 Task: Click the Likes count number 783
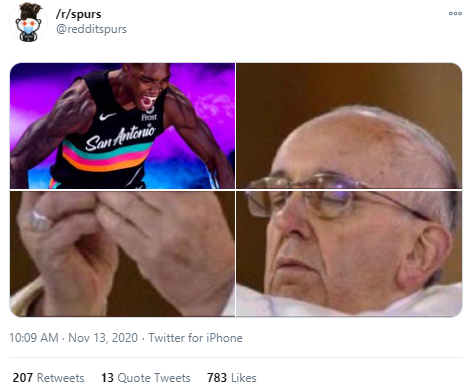pos(217,378)
